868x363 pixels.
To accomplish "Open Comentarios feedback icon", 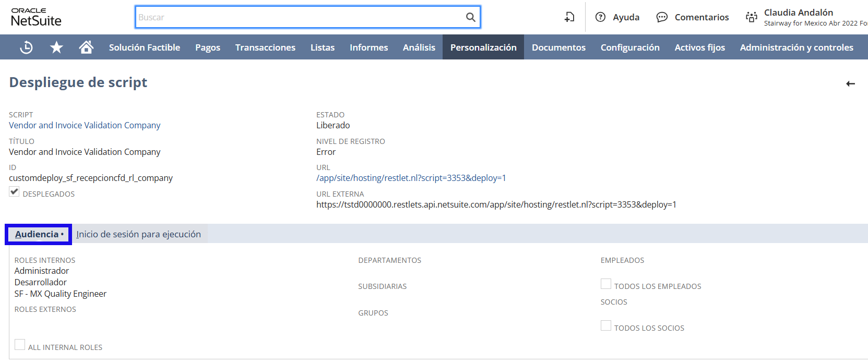I will (x=662, y=17).
